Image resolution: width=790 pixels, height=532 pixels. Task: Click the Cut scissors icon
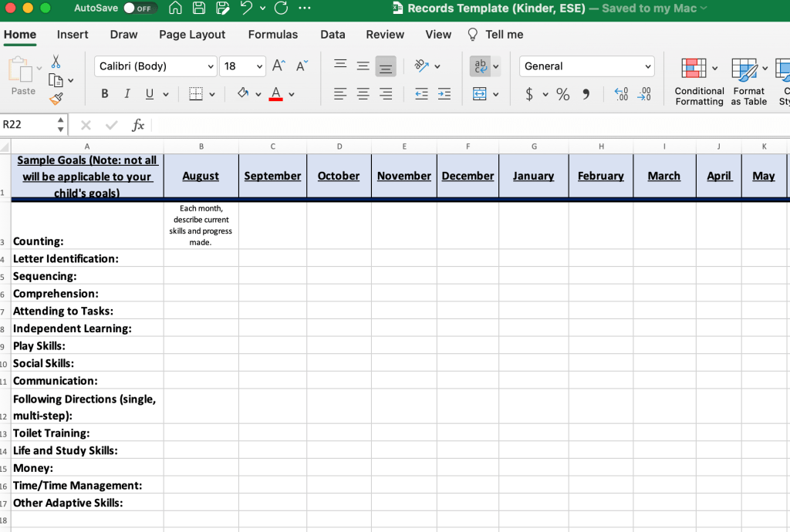(x=56, y=62)
